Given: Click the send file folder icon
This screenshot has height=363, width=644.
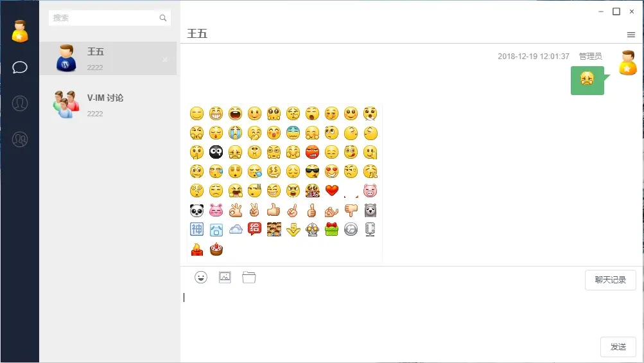Looking at the screenshot, I should 249,278.
